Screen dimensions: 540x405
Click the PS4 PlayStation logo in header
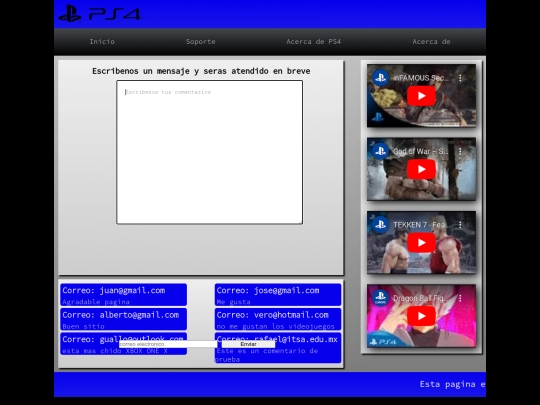100,13
